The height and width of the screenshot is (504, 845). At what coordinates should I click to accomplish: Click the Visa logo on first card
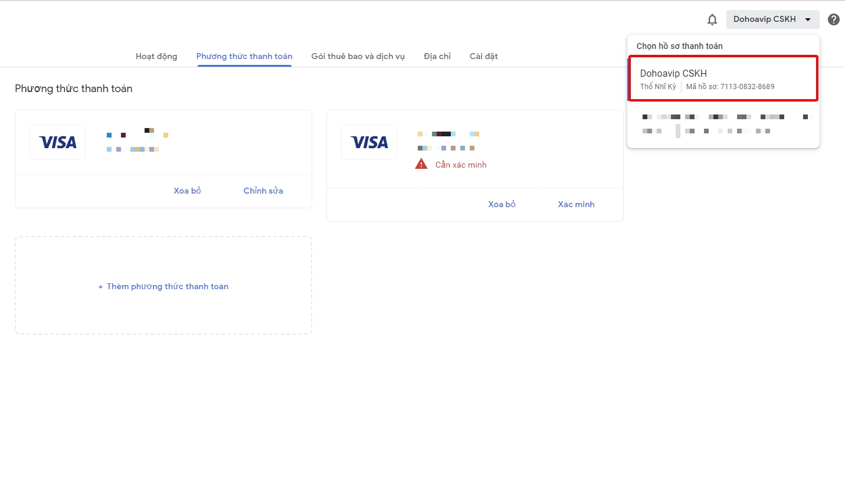pos(58,142)
